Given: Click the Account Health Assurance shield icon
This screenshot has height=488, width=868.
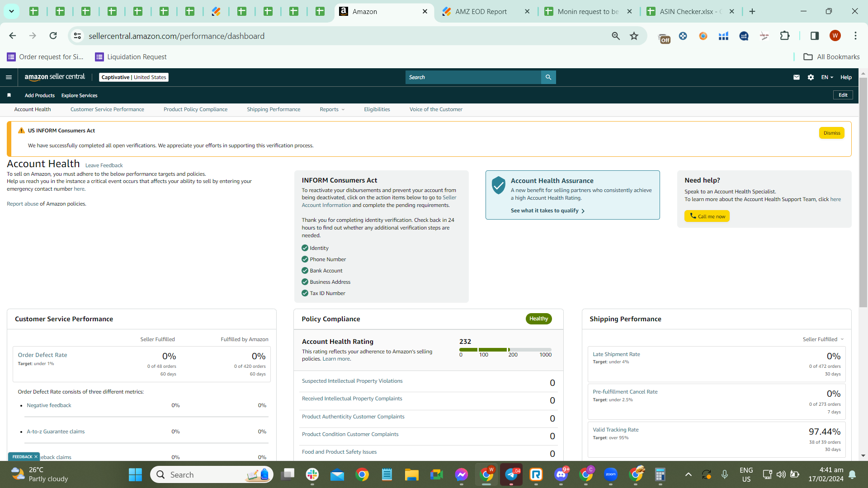Looking at the screenshot, I should (x=498, y=185).
